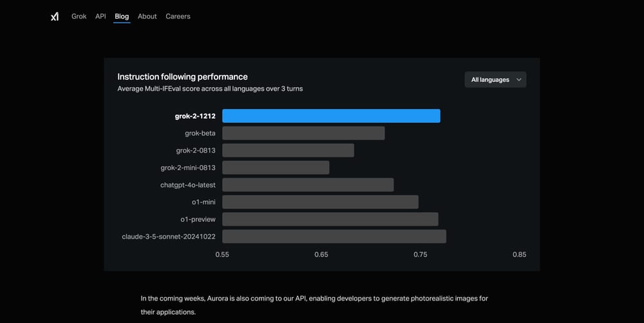Open the About page link
The height and width of the screenshot is (323, 644).
pyautogui.click(x=147, y=16)
